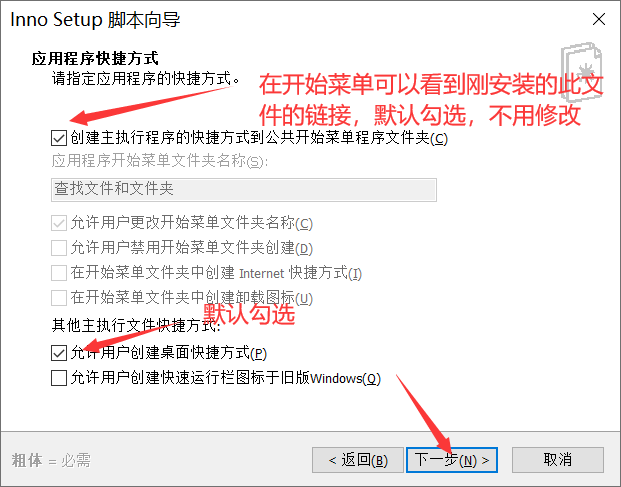Click the 查找文件和文件夹 folder name field
Screen dimensions: 621x487
point(244,190)
